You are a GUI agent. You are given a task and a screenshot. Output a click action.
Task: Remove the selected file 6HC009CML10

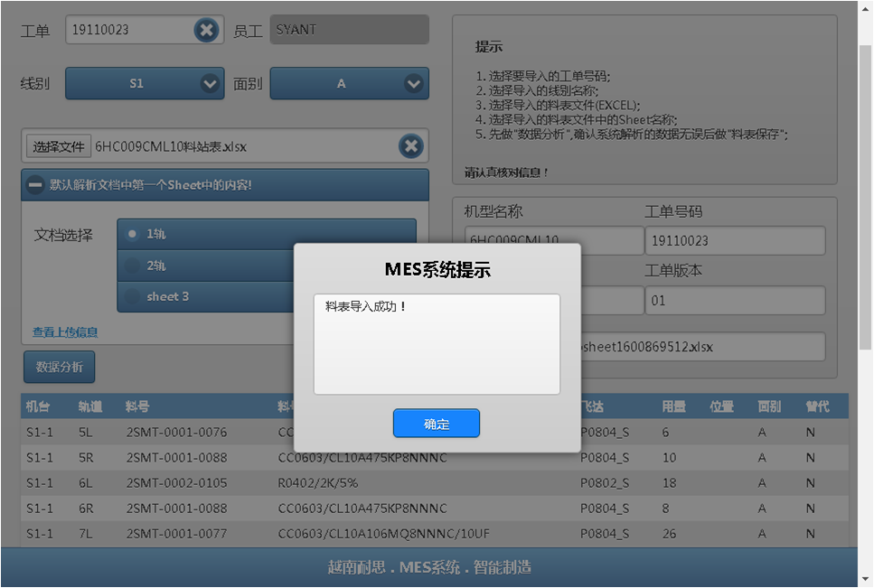pos(410,146)
